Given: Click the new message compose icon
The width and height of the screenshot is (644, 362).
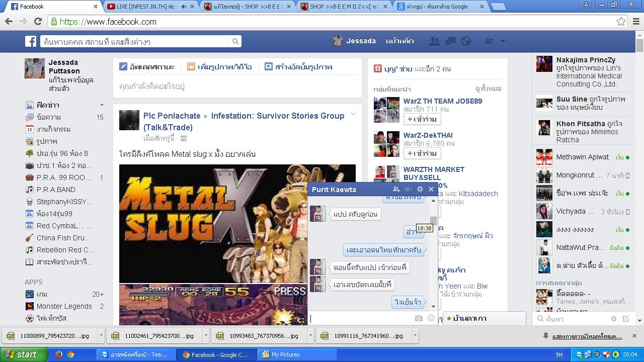Looking at the screenshot, I should click(x=626, y=319).
